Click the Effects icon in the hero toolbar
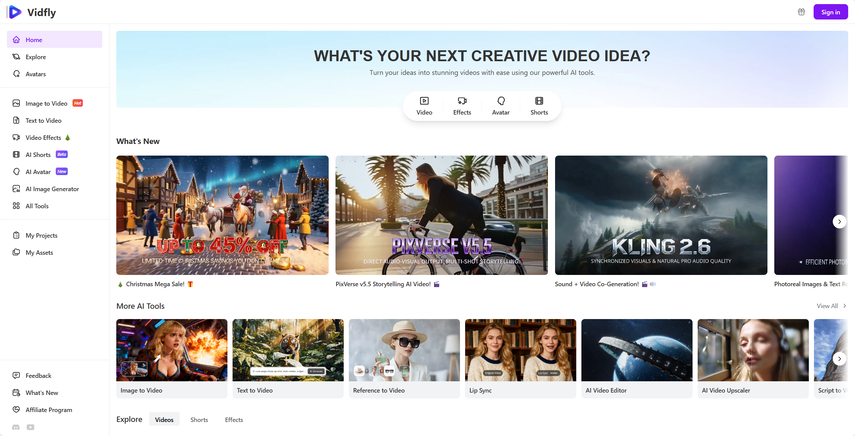Viewport: 855px width, 436px height. tap(462, 101)
